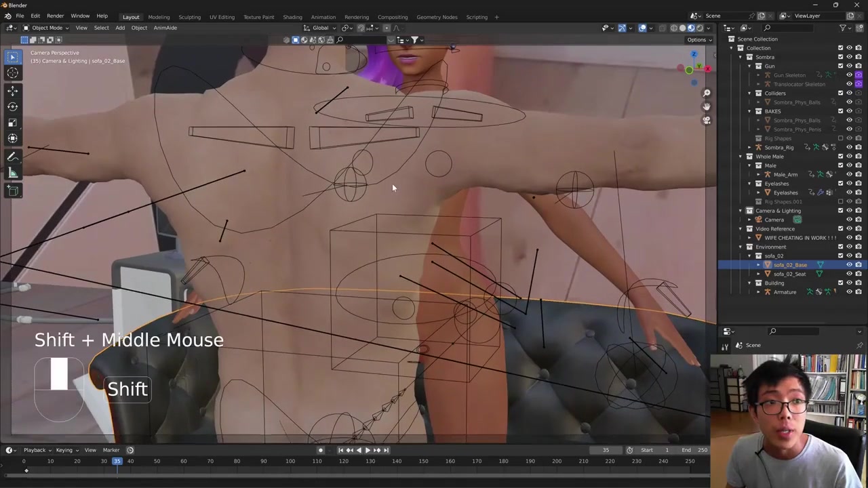Activate the Rotate tool
The height and width of the screenshot is (488, 868).
pos(12,106)
